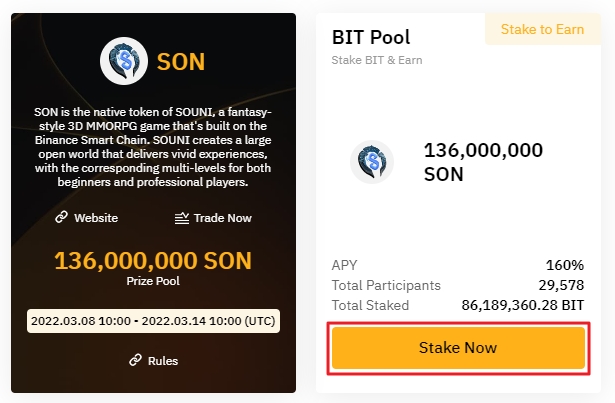Click the 136,000,000 SON Prize Pool amount

point(153,261)
